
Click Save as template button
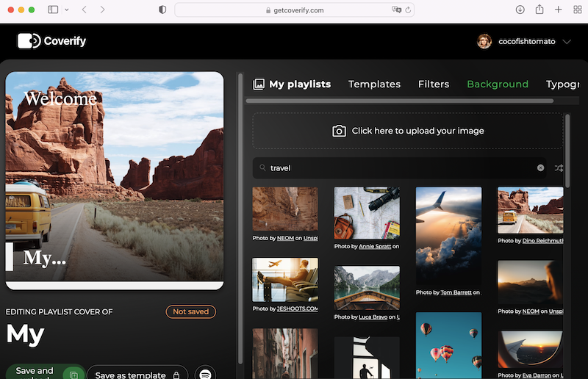click(x=137, y=375)
